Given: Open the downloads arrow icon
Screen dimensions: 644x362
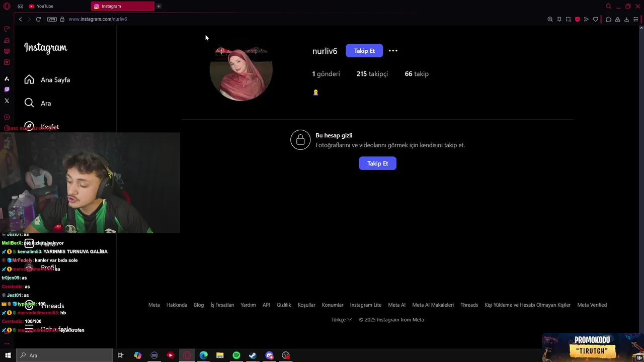Looking at the screenshot, I should 626,19.
